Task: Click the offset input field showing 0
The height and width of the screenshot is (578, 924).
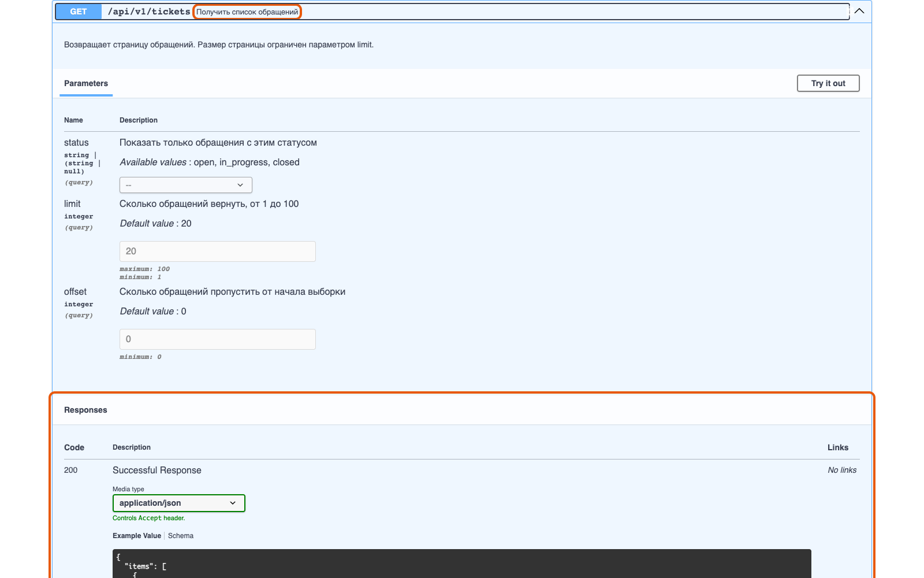Action: (218, 339)
